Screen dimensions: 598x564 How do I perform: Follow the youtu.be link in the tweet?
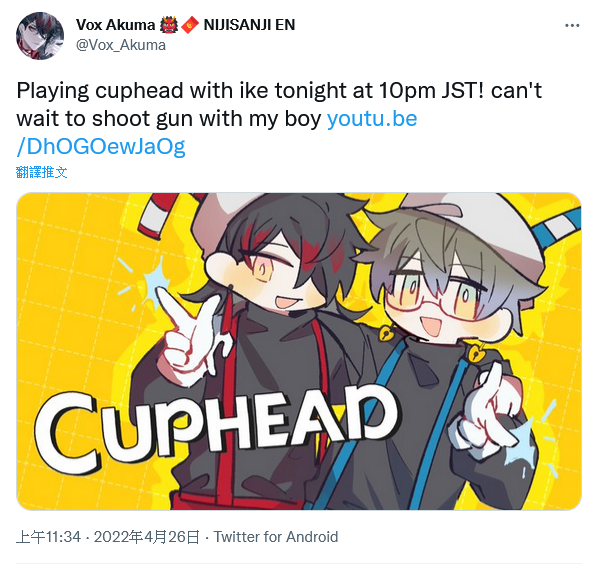[372, 119]
